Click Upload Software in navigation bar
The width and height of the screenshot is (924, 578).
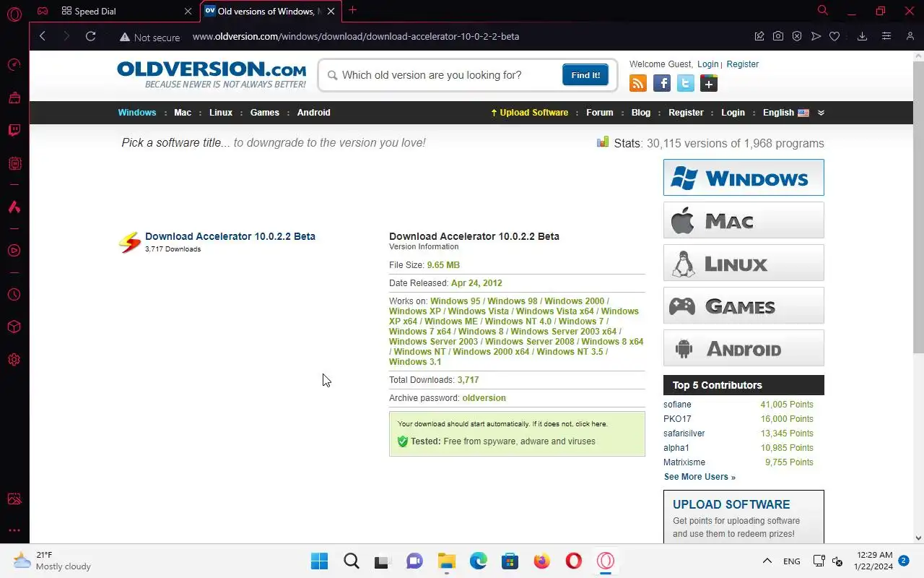pos(530,113)
